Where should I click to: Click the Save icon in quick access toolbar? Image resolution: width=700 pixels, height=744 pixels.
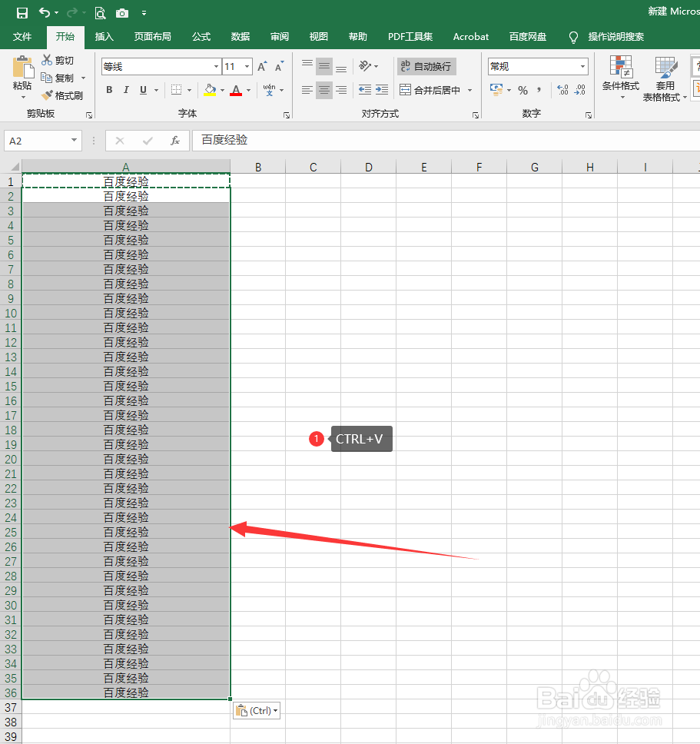tap(22, 13)
